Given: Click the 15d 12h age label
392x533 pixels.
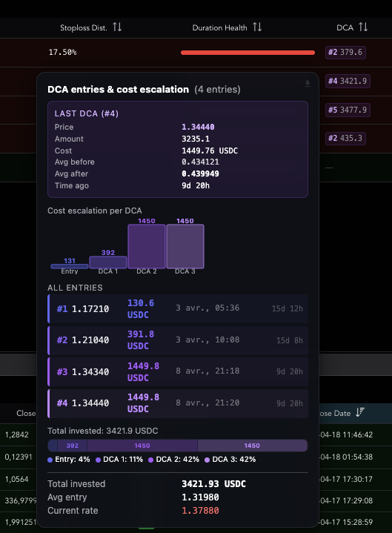Looking at the screenshot, I should pos(288,308).
